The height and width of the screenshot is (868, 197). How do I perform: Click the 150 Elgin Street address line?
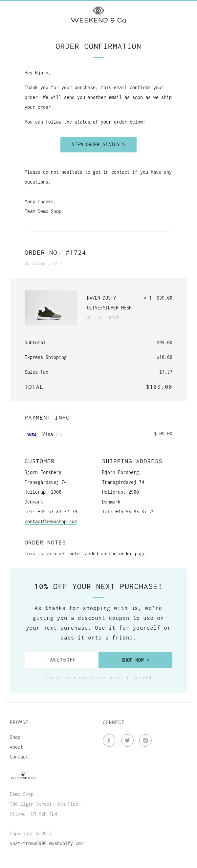(45, 804)
